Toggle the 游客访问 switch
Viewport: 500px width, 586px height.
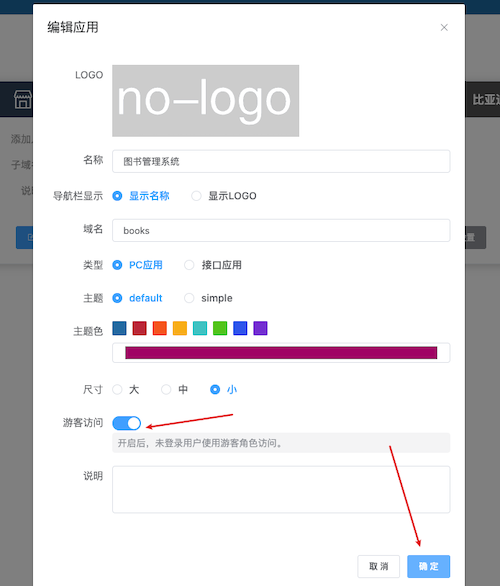[x=127, y=423]
